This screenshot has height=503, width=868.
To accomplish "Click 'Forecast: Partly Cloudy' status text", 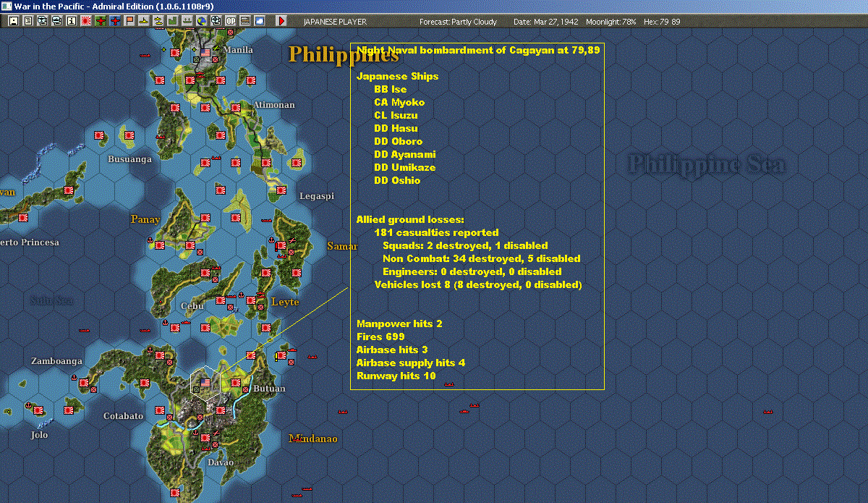I will coord(459,22).
